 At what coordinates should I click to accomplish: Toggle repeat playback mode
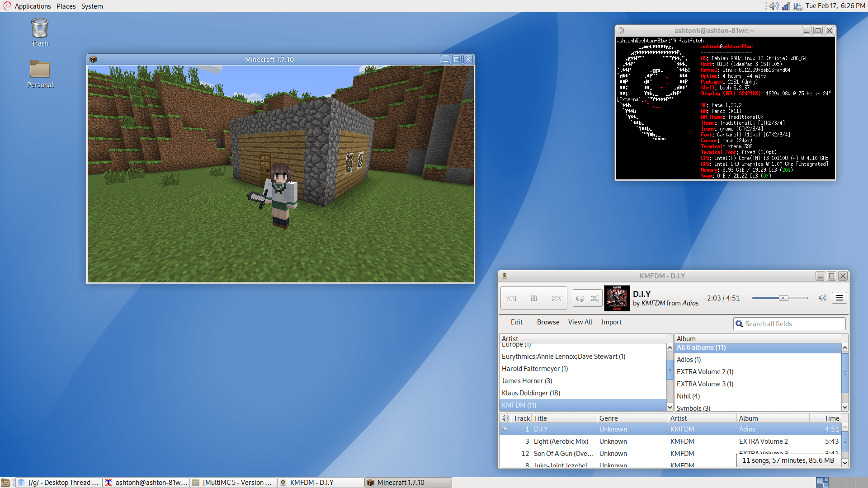[x=580, y=298]
